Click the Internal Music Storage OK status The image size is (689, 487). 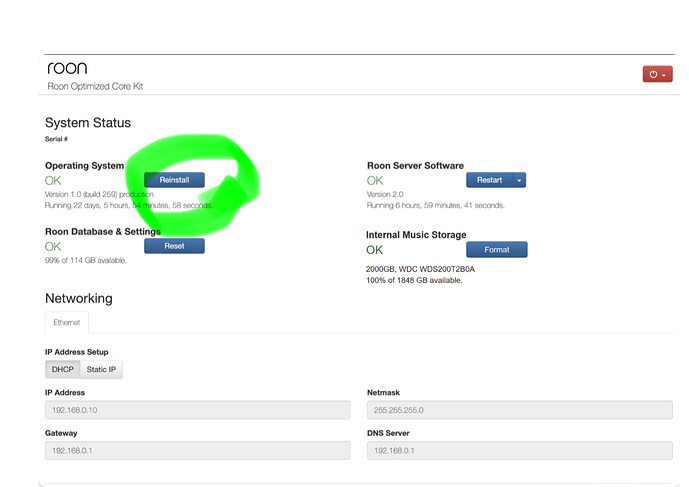374,250
